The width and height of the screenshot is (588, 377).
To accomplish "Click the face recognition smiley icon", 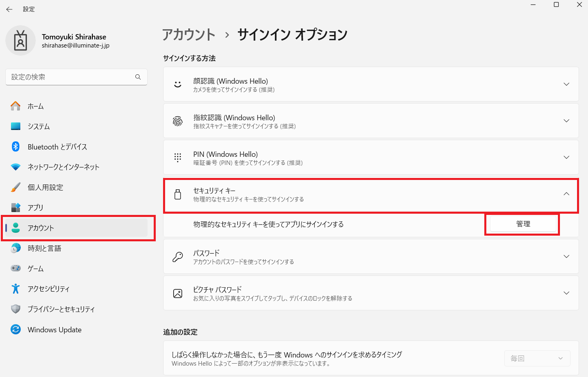I will pos(178,84).
